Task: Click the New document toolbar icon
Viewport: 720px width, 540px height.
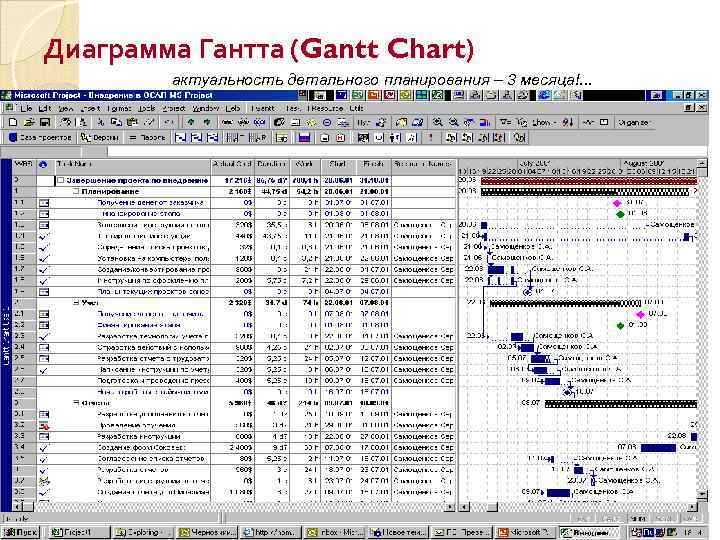Action: point(13,122)
